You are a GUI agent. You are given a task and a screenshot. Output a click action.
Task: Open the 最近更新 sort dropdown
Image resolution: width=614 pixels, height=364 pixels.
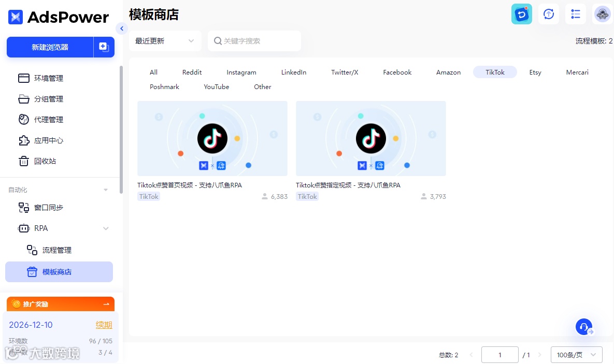click(165, 41)
